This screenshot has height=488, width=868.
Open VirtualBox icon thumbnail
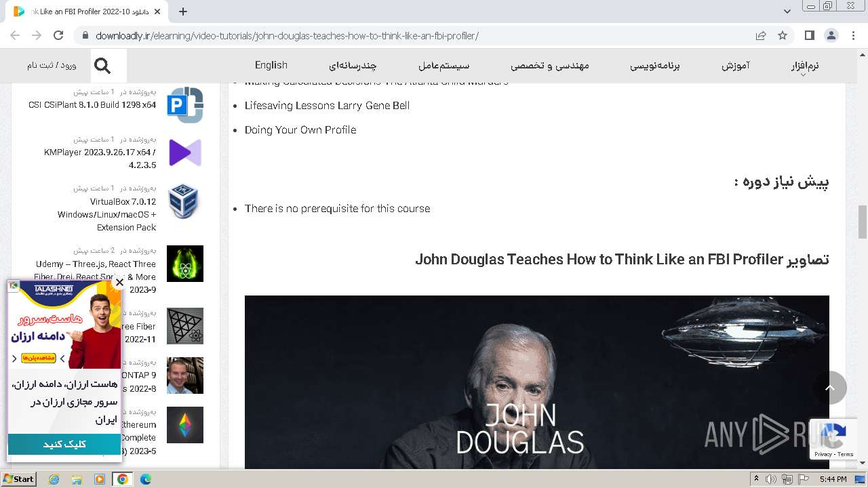click(x=184, y=201)
